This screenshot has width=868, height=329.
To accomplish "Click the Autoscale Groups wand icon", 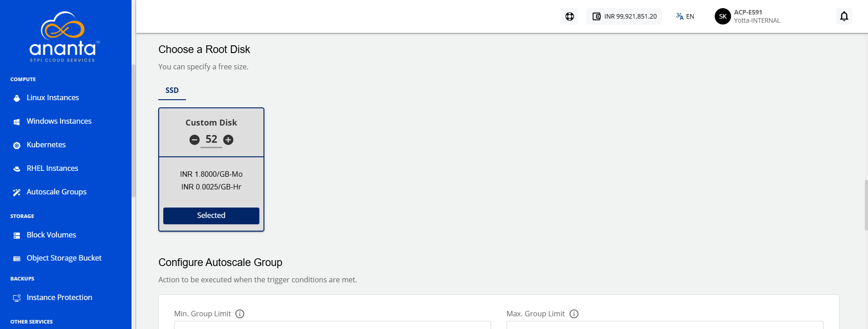I will [x=17, y=192].
